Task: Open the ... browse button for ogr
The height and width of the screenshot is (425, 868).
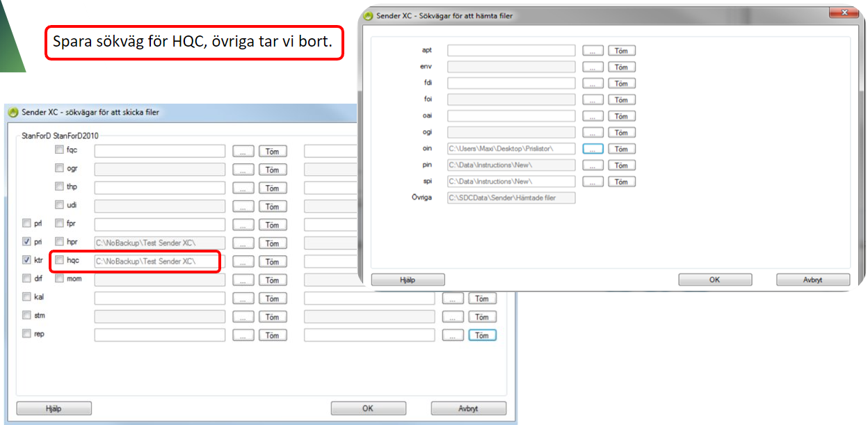Action: pyautogui.click(x=243, y=170)
